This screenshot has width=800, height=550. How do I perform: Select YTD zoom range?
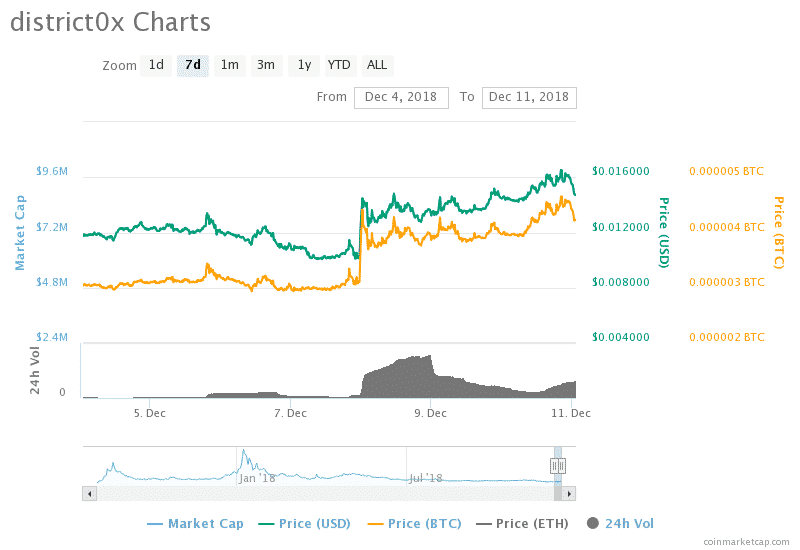click(340, 66)
